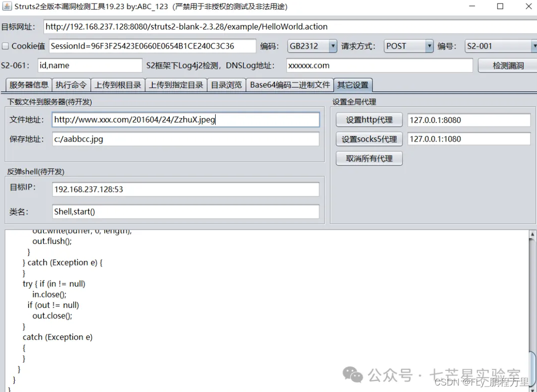The width and height of the screenshot is (537, 392).
Task: Enable the Cookie值 checkbox
Action: pyautogui.click(x=5, y=46)
